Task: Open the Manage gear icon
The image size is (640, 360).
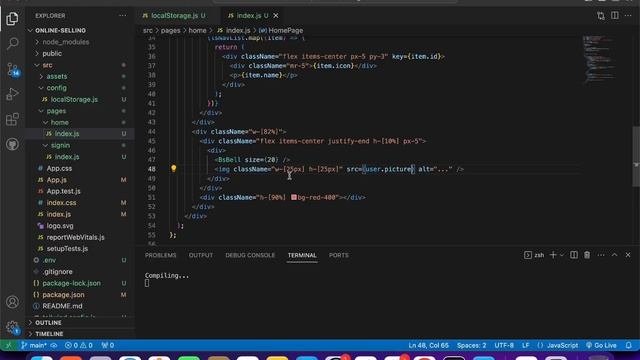Action: [12, 327]
